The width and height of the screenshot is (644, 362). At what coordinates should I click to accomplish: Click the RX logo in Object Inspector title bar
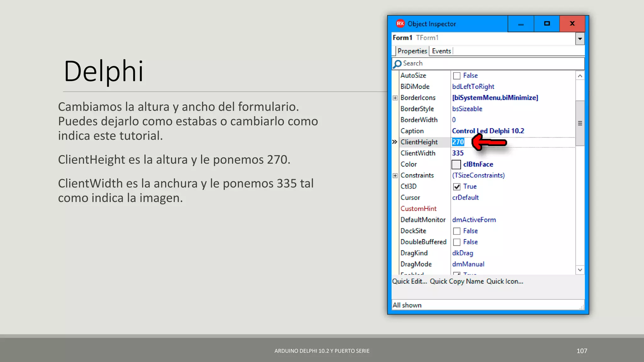(400, 24)
